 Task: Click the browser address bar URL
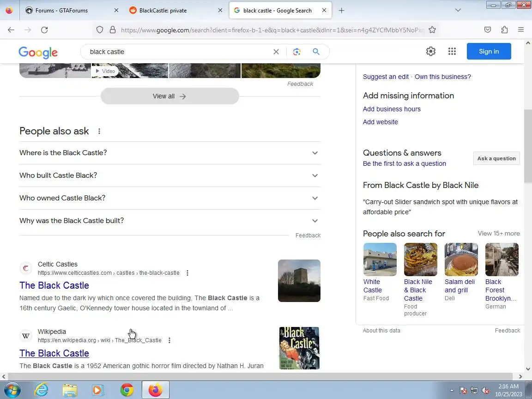coord(272,30)
